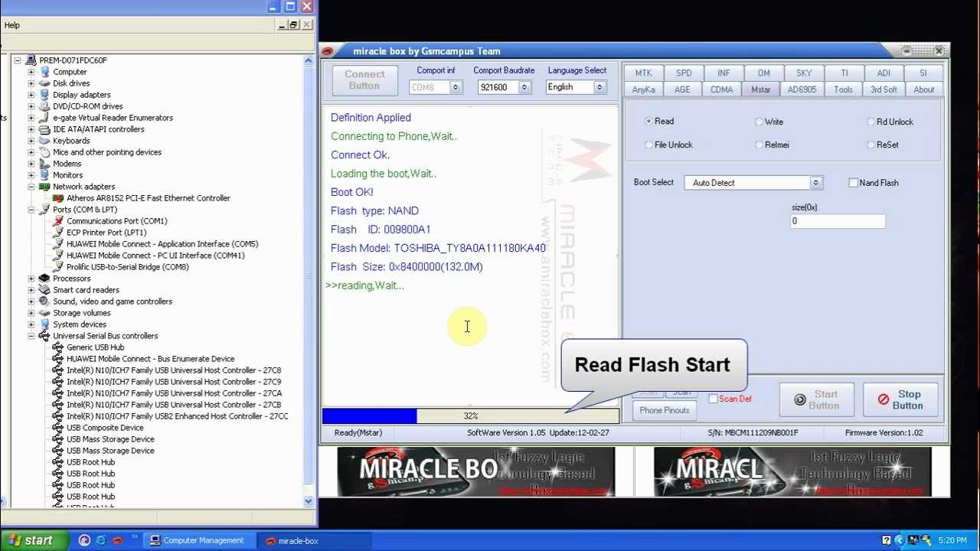
Task: Click the Network adapters icon
Action: [44, 187]
